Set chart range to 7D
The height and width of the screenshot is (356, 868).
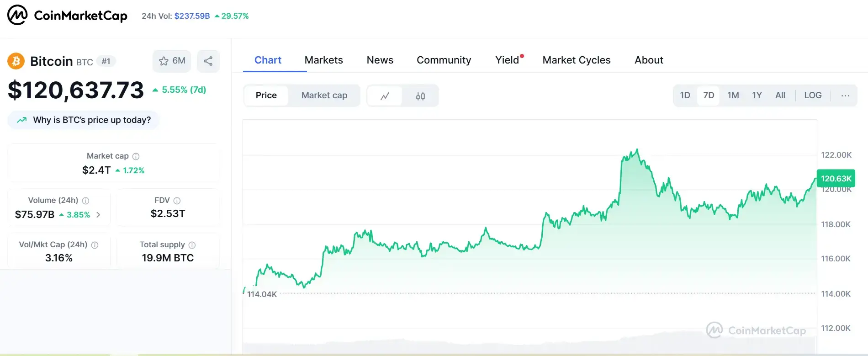(709, 96)
